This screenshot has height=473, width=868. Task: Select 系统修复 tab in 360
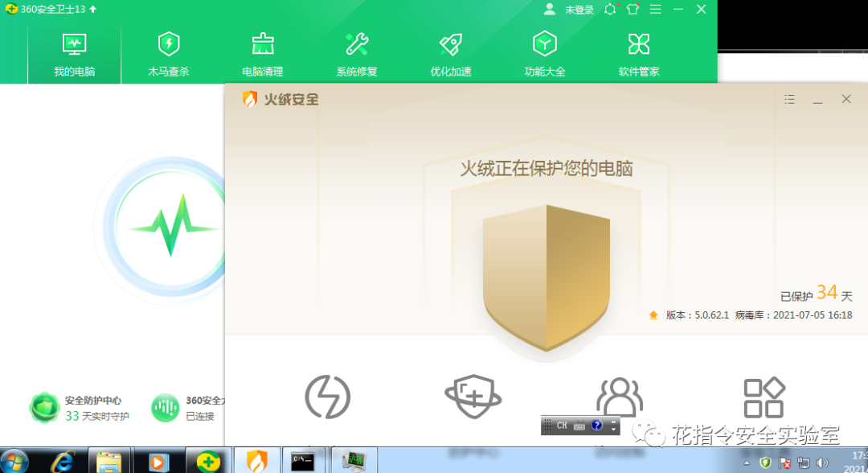pyautogui.click(x=357, y=54)
